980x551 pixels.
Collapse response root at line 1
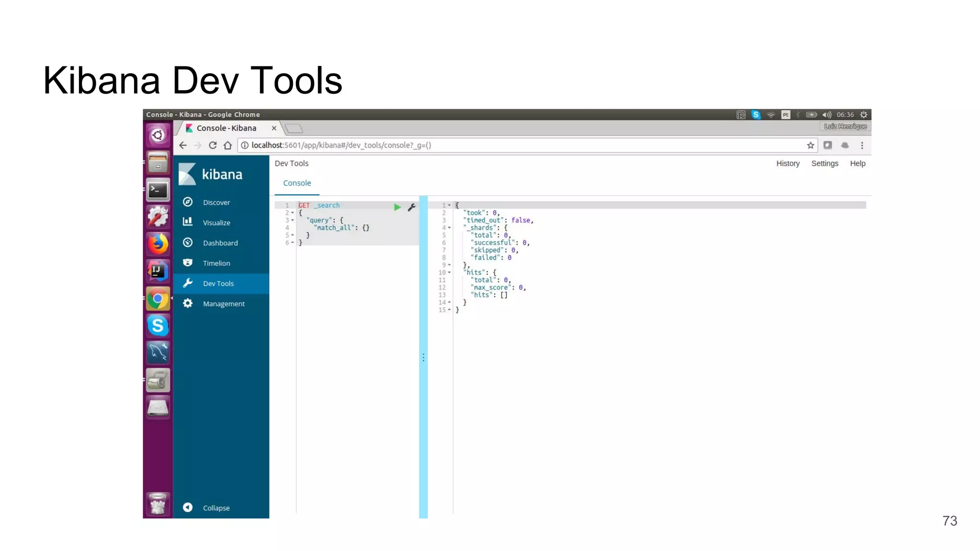click(449, 205)
